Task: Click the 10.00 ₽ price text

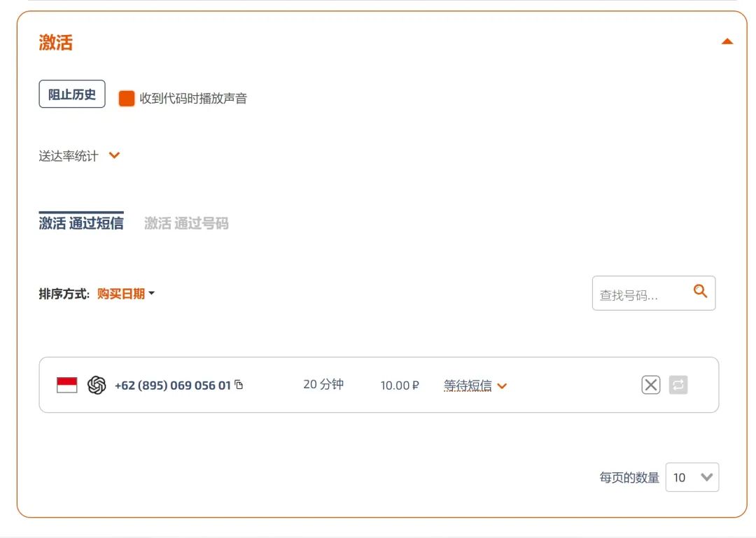Action: [400, 385]
